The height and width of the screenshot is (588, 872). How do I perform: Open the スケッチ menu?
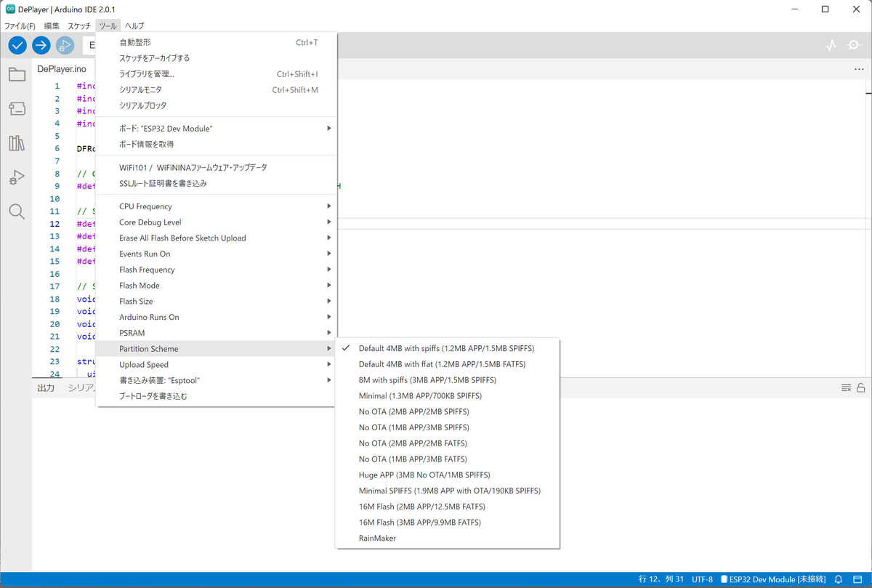click(x=79, y=25)
